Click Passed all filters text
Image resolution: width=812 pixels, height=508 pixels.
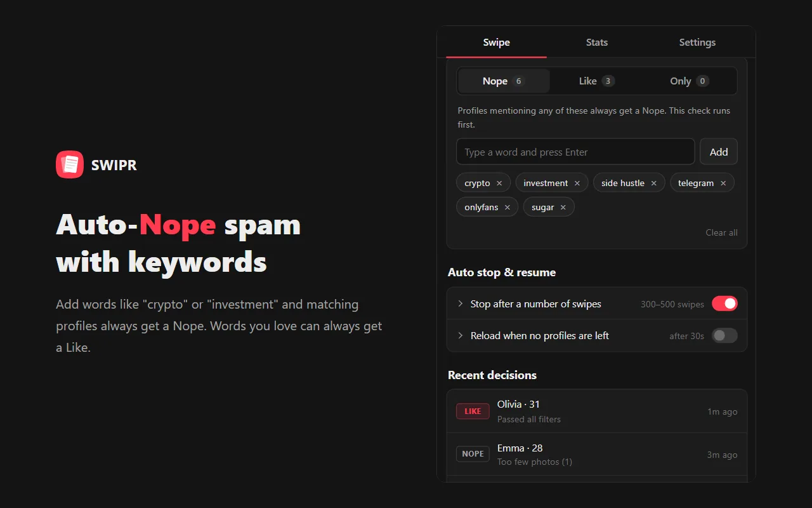[x=529, y=419]
